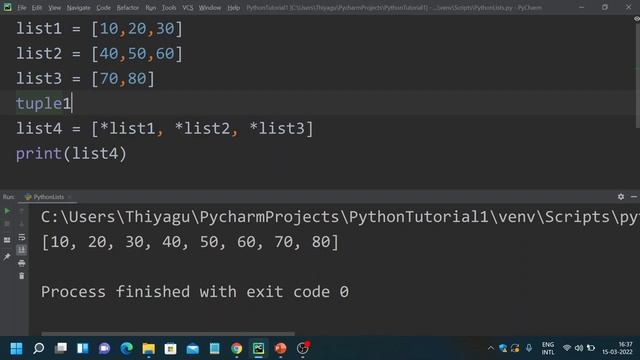Viewport: 640px width, 360px height.
Task: Open the Code menu
Action: (103, 8)
